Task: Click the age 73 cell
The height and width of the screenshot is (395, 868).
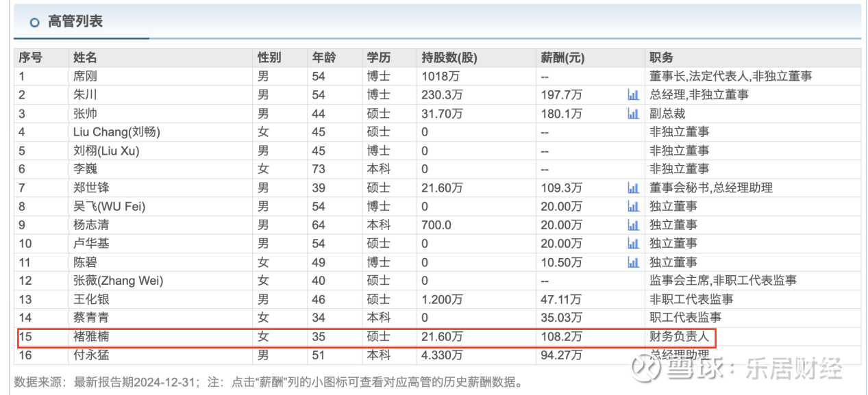Action: pyautogui.click(x=319, y=168)
